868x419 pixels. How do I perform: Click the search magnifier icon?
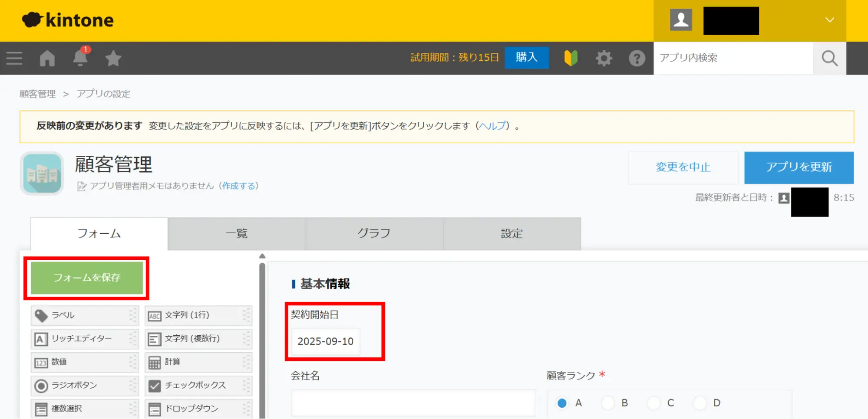(829, 58)
